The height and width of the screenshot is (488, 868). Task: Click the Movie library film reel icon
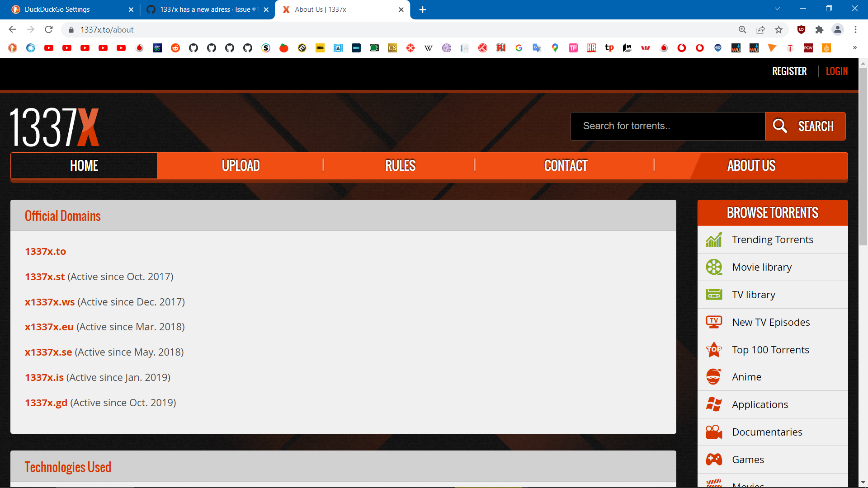714,267
